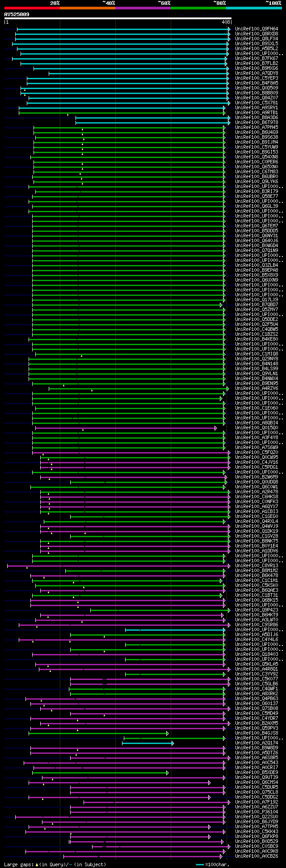Select hit UniRef100_C9SR86
Image resolution: width=286 pixels, height=868 pixels.
[257, 625]
